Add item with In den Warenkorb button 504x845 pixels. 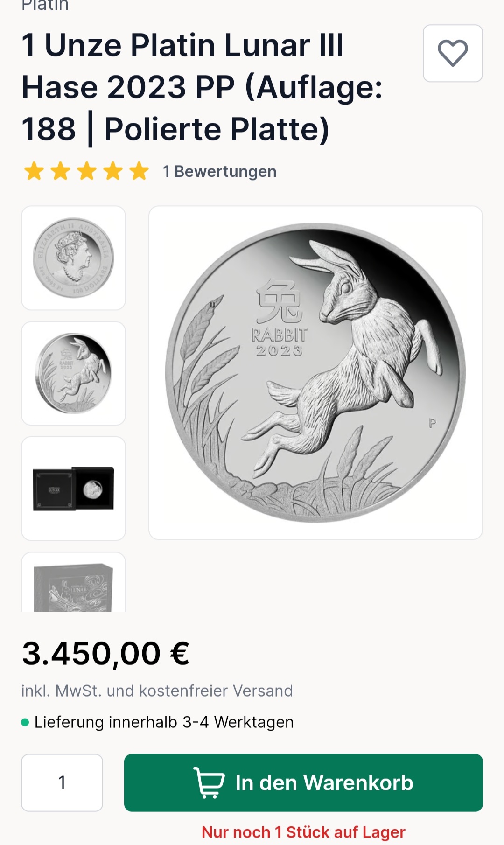(x=303, y=782)
